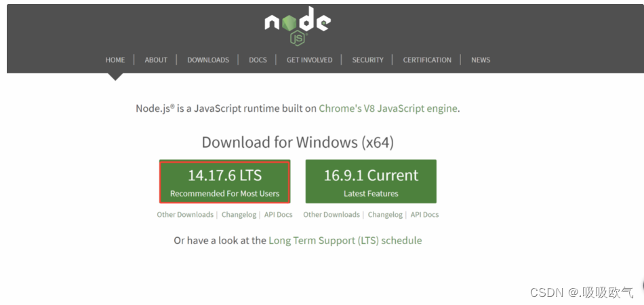Open the CERTIFICATION nav link

[x=427, y=60]
